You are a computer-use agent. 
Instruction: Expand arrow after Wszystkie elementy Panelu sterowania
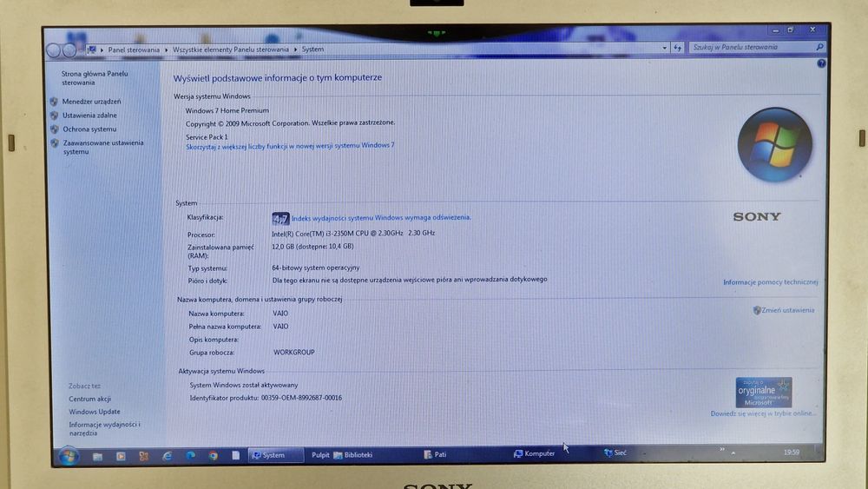click(x=296, y=50)
